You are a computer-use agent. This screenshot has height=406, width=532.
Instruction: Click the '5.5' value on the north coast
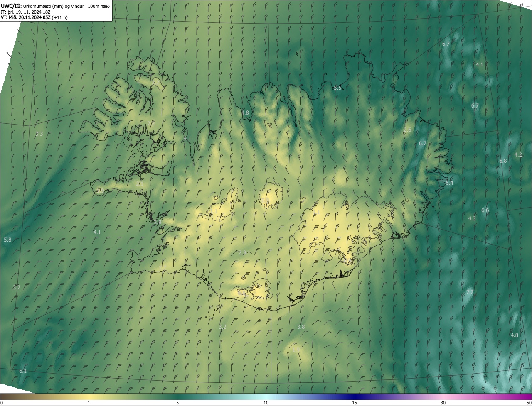[x=337, y=88]
